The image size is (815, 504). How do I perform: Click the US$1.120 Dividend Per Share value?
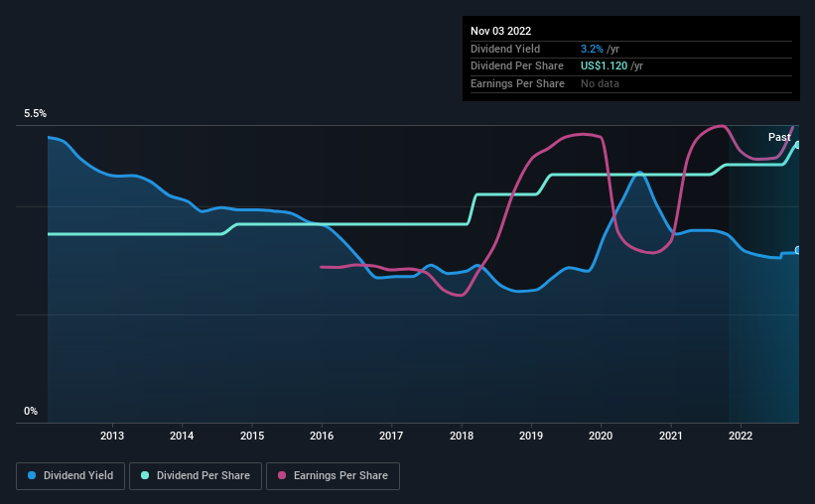click(604, 66)
